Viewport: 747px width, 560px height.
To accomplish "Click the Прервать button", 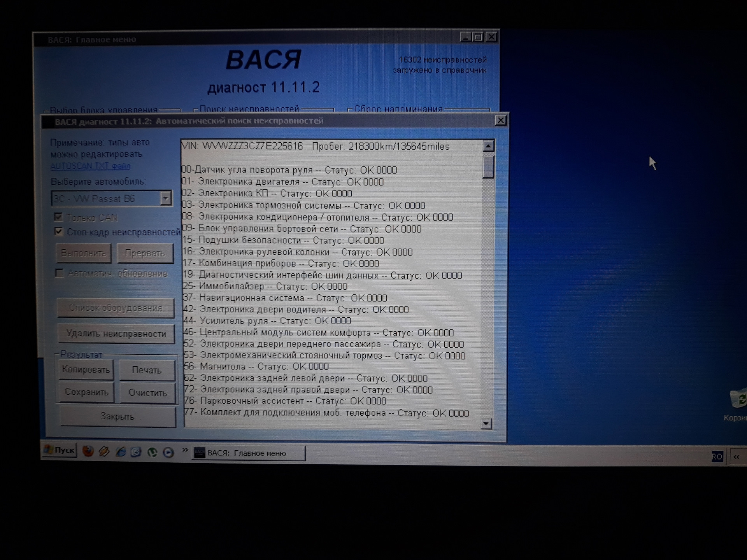I will pos(145,253).
